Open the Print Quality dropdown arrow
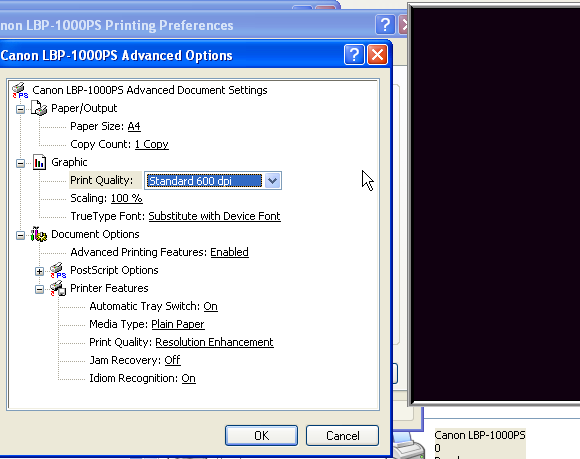Screen dimensions: 580x459 point(272,181)
